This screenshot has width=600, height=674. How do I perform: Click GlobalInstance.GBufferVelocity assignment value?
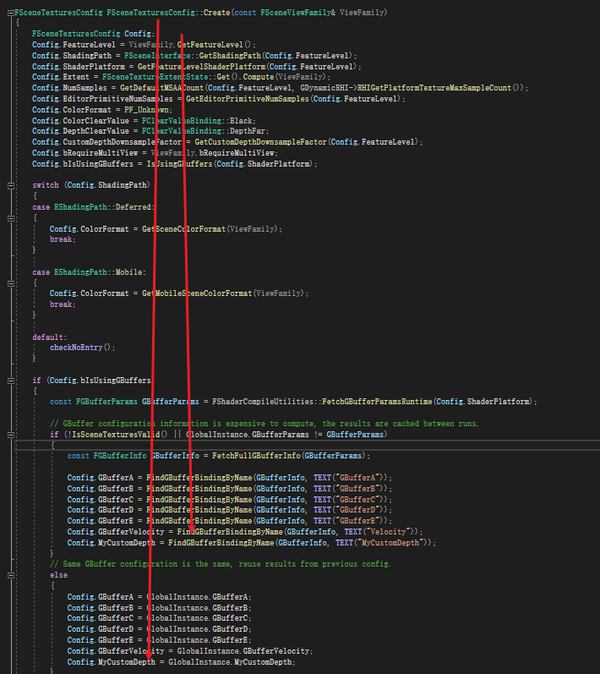click(243, 651)
